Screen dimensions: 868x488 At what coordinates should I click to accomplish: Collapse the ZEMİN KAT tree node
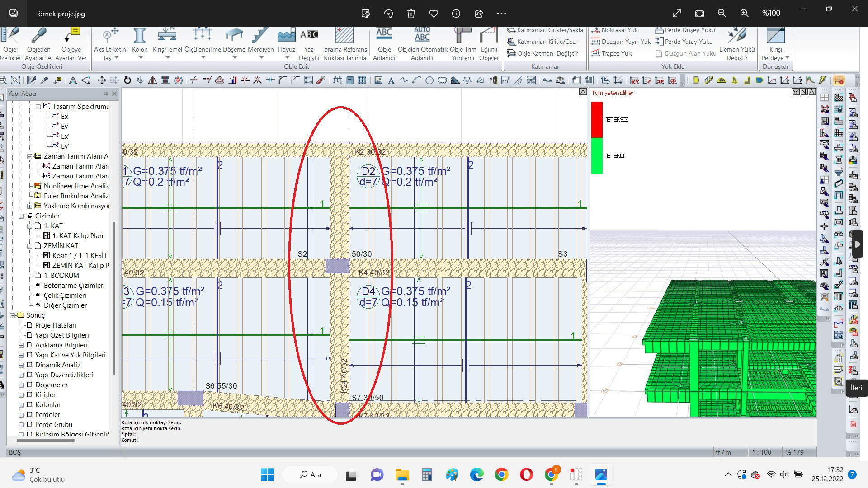pos(29,246)
